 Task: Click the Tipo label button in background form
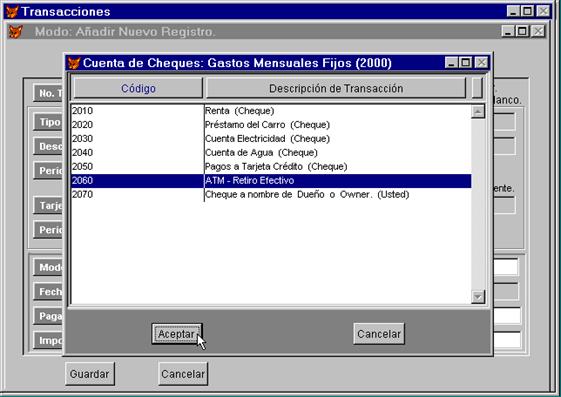pyautogui.click(x=49, y=122)
